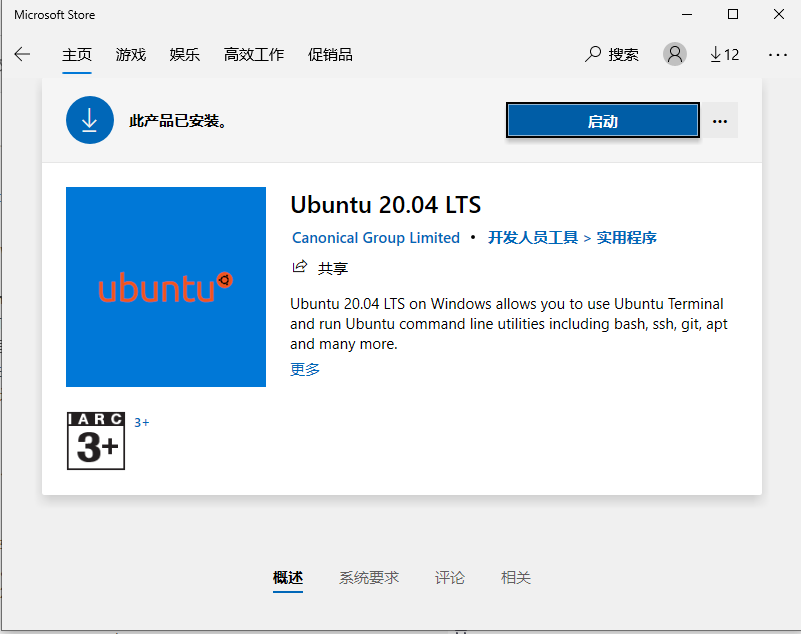Click the 此产品已安装。 status text
The height and width of the screenshot is (634, 801).
click(x=178, y=121)
